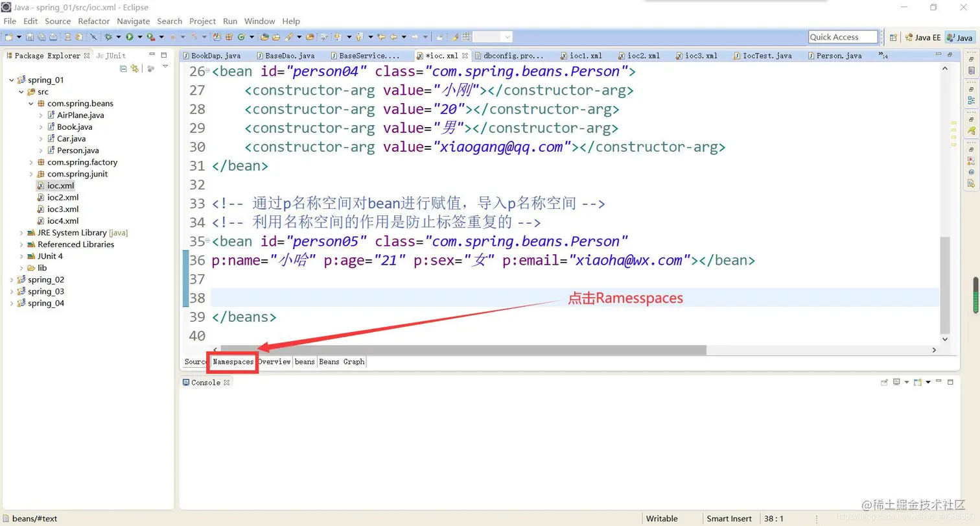This screenshot has width=980, height=526.
Task: Maximize the Console panel
Action: (x=951, y=382)
